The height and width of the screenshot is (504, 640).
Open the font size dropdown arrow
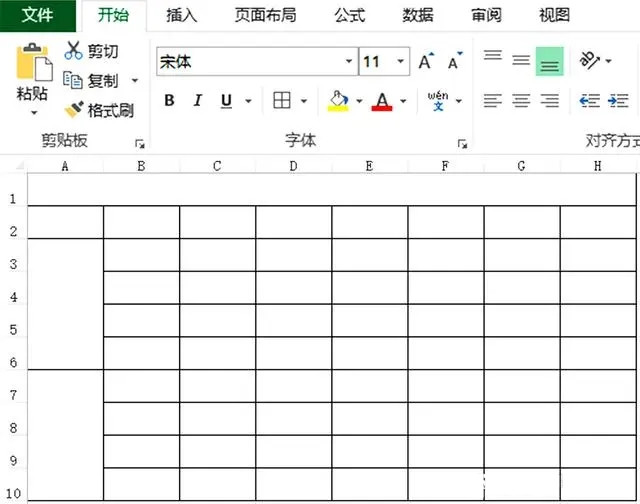click(400, 61)
